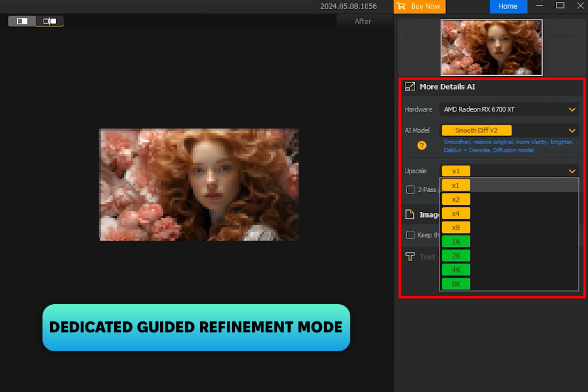Viewport: 588px width, 392px height.
Task: Enable the 2-Pass checkbox
Action: 411,189
